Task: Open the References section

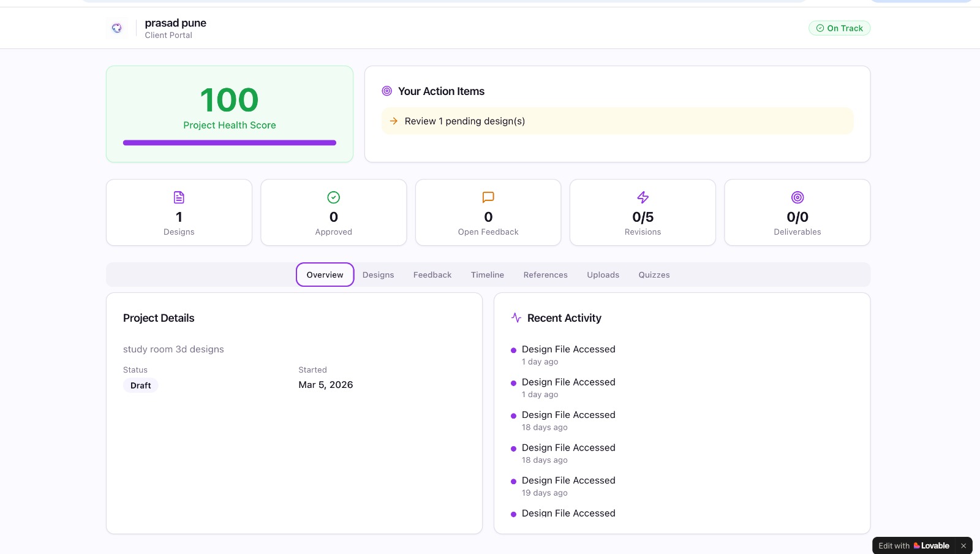Action: click(545, 275)
